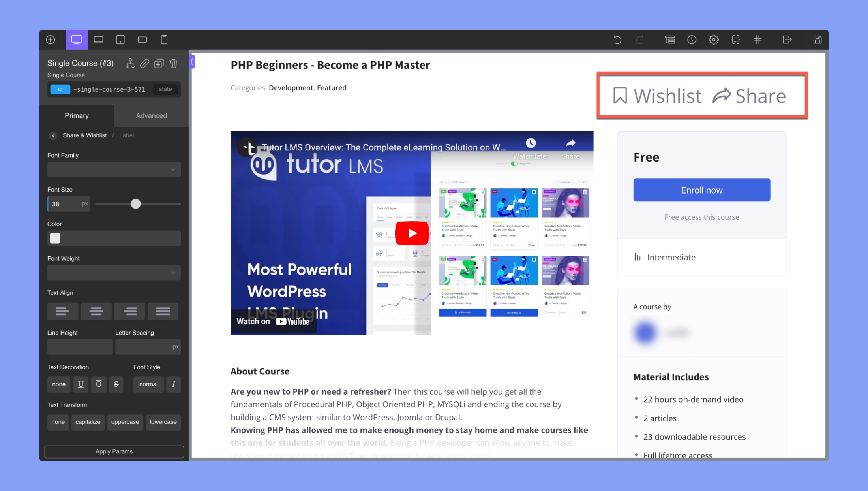Open the Font Family dropdown
This screenshot has height=491, width=868.
tap(113, 169)
